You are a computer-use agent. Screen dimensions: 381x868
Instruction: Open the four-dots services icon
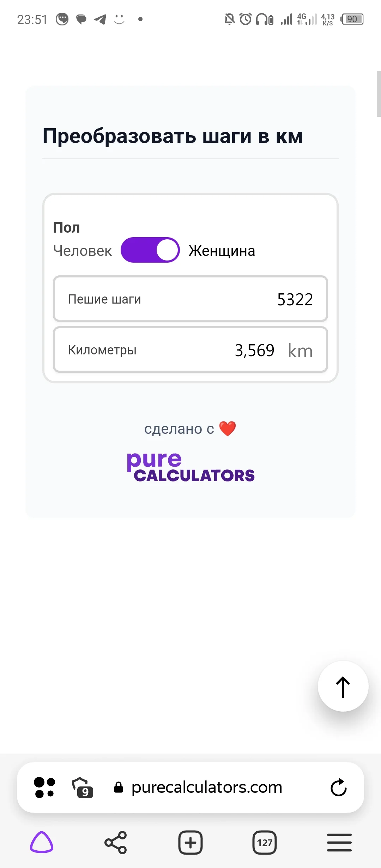44,788
